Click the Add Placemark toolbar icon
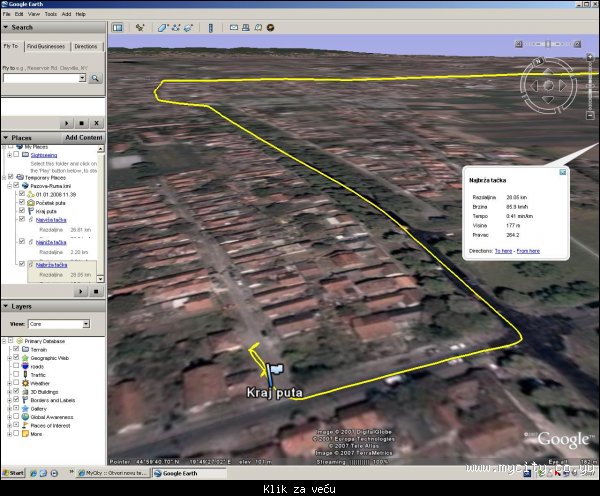 point(139,27)
